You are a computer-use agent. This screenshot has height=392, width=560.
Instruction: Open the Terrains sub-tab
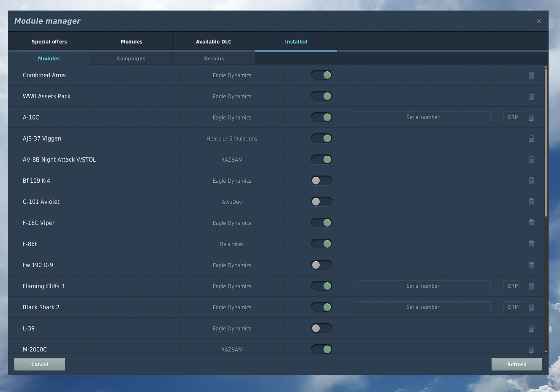pos(214,58)
